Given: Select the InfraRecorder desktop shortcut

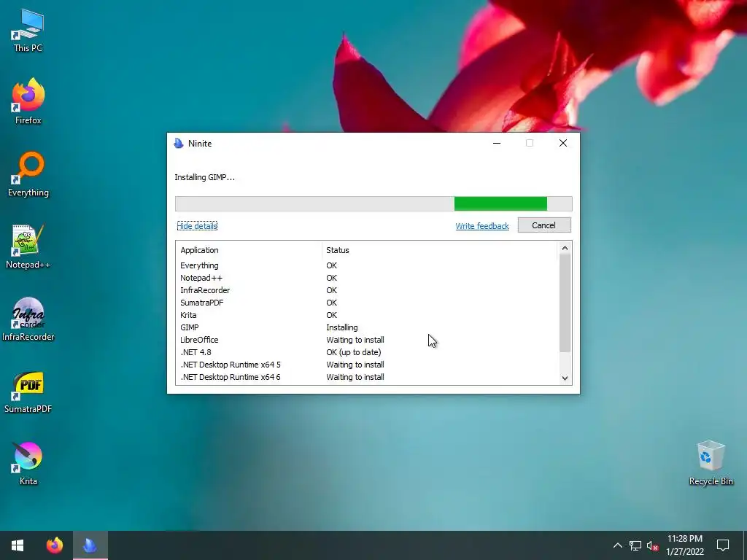Looking at the screenshot, I should (28, 319).
